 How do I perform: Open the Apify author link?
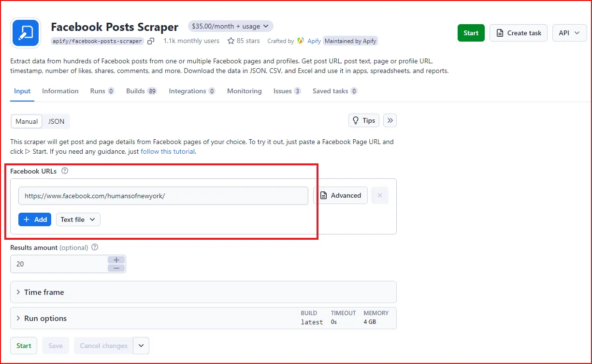314,41
